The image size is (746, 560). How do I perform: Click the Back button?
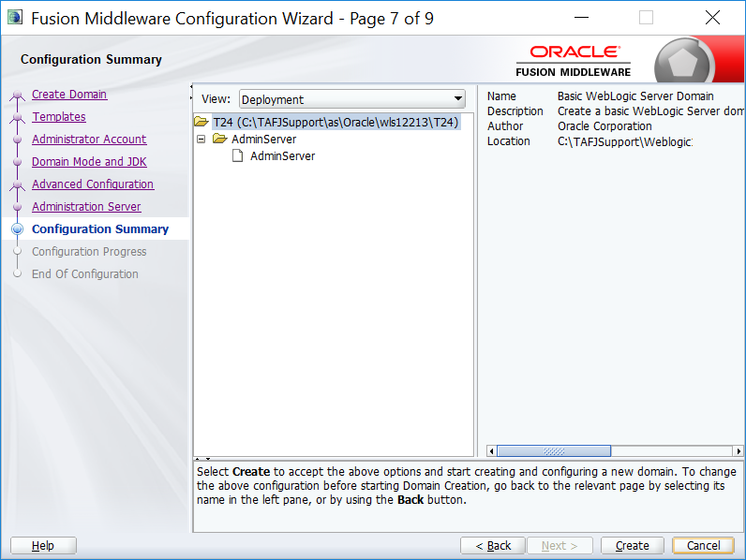(x=493, y=546)
